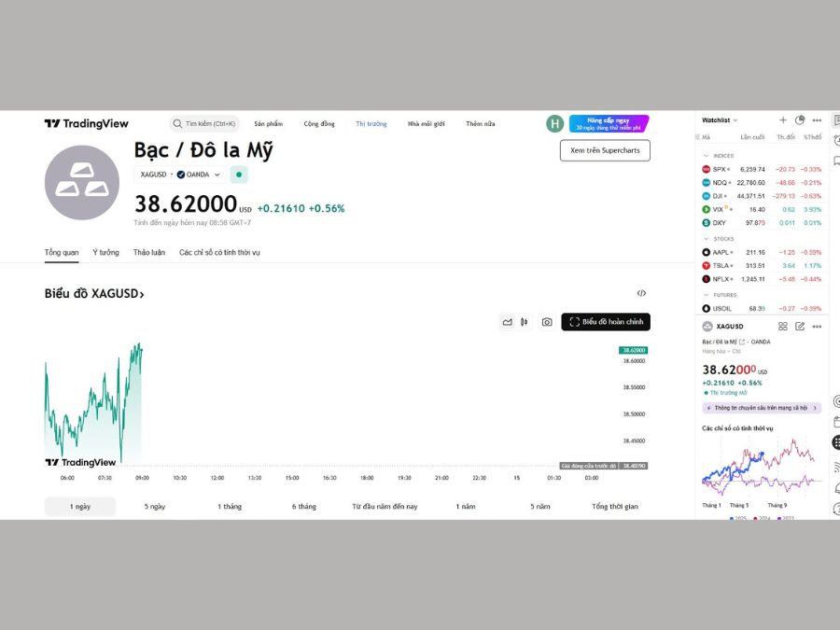This screenshot has height=630, width=840.
Task: Sort watchlist by Mã column
Action: click(x=707, y=137)
